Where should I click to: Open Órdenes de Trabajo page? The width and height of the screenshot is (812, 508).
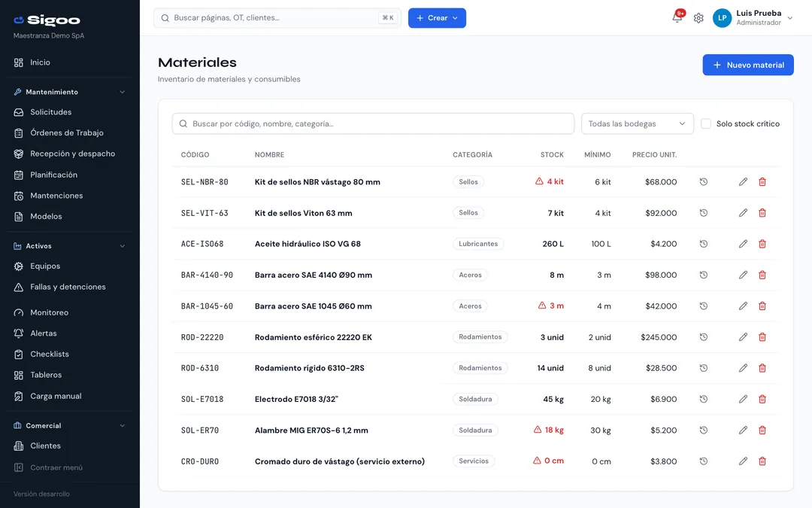point(70,132)
